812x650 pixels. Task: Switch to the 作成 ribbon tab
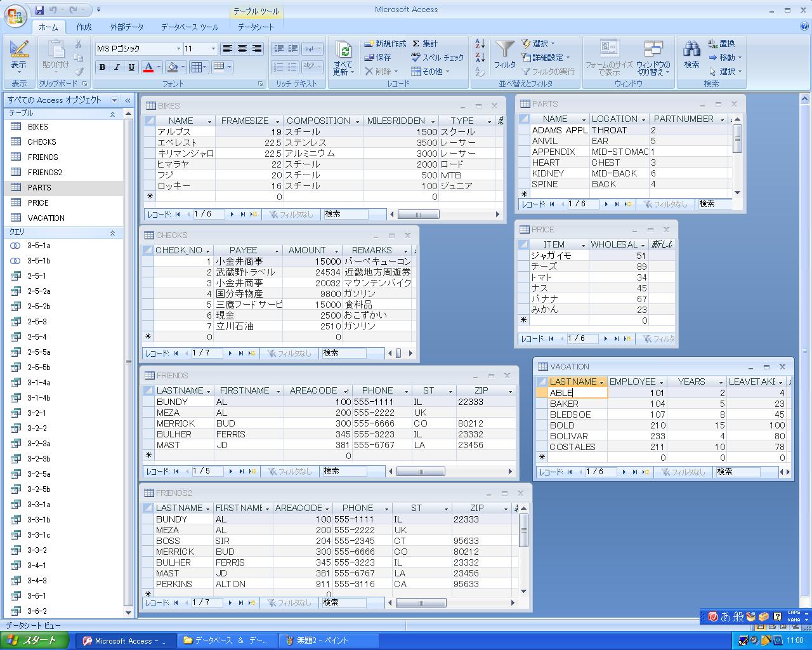84,27
